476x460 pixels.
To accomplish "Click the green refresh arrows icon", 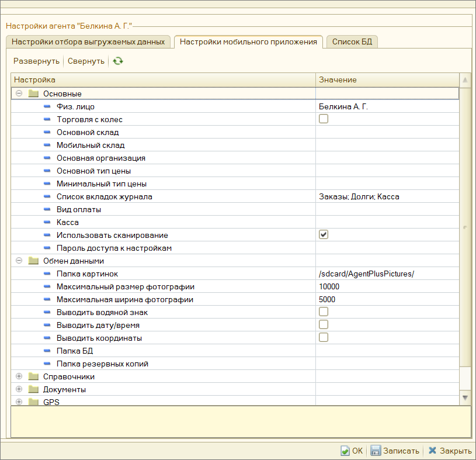I will pos(118,61).
